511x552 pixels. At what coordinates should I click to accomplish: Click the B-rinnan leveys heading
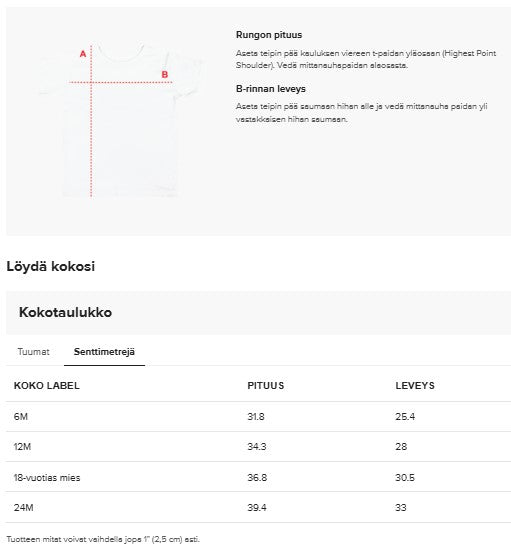tap(271, 89)
